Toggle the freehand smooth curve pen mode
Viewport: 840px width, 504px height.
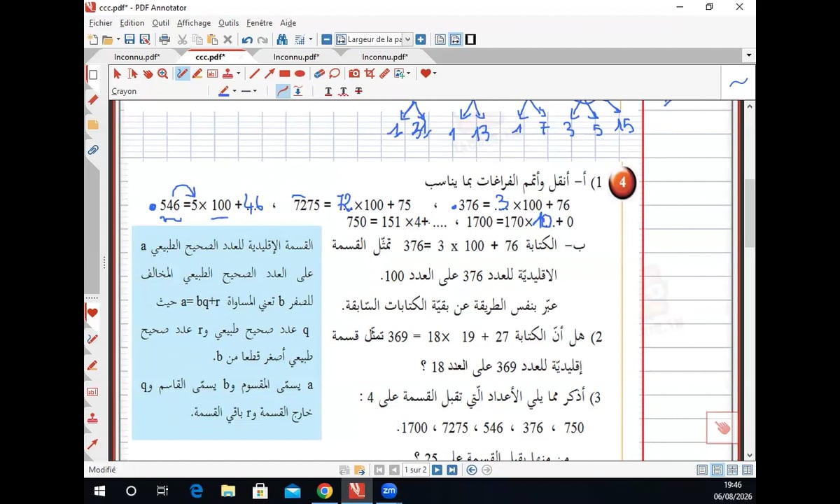[x=283, y=91]
